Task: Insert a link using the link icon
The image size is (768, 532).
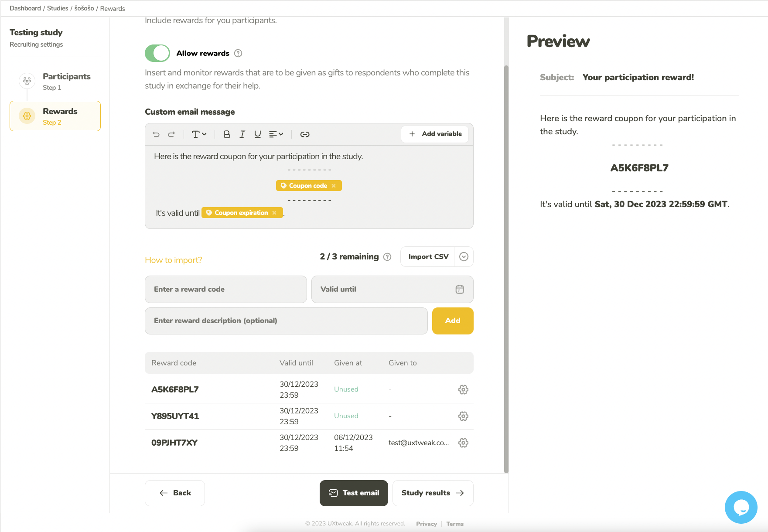Action: pyautogui.click(x=305, y=134)
